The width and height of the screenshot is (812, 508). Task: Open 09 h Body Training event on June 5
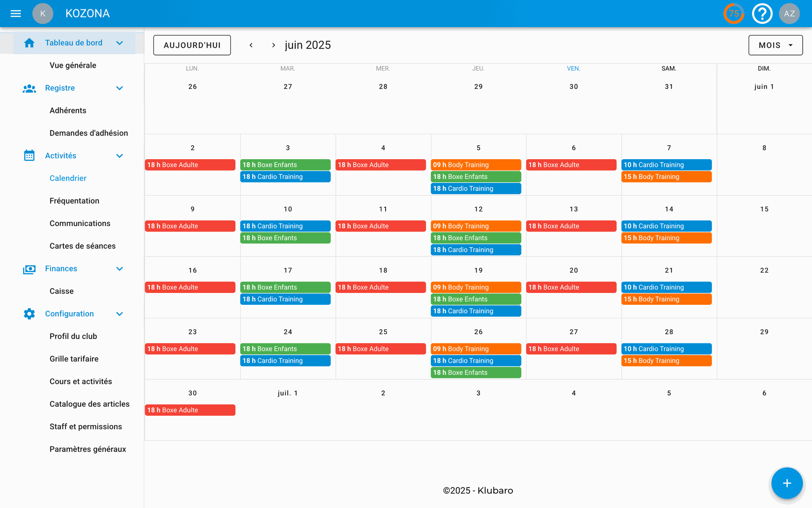476,165
